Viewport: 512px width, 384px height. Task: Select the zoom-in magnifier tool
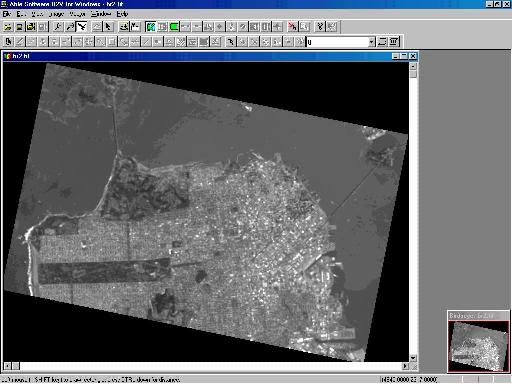point(58,27)
